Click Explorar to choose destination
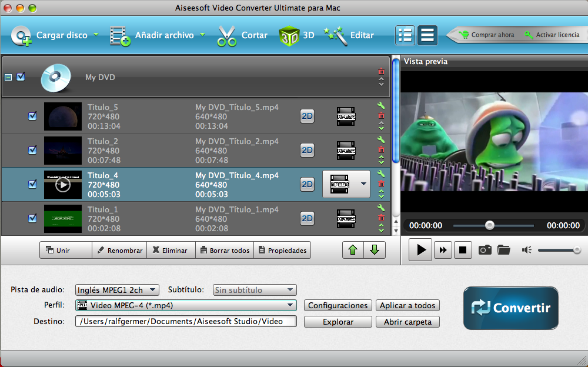588x367 pixels. (x=338, y=322)
